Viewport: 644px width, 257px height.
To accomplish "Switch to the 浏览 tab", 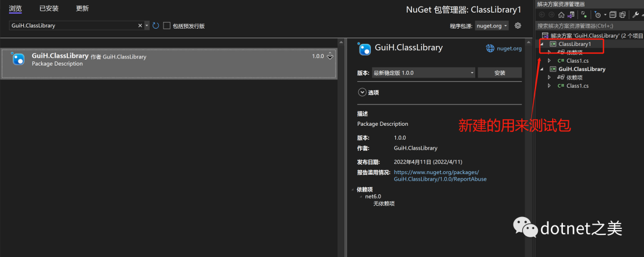I will pyautogui.click(x=15, y=8).
